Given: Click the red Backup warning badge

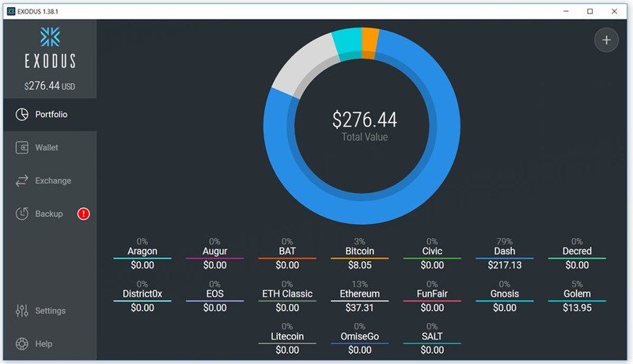Looking at the screenshot, I should coord(84,214).
